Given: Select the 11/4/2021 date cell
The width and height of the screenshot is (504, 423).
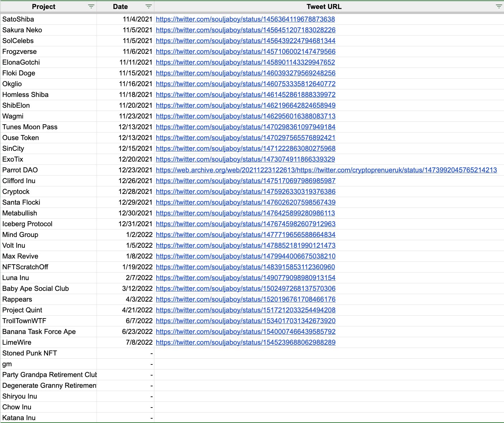Looking at the screenshot, I should coord(125,19).
